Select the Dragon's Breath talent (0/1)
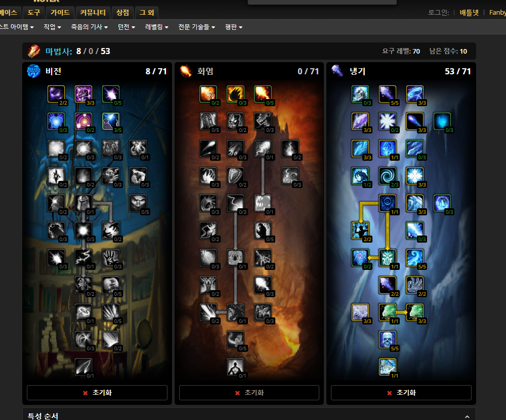 [236, 312]
